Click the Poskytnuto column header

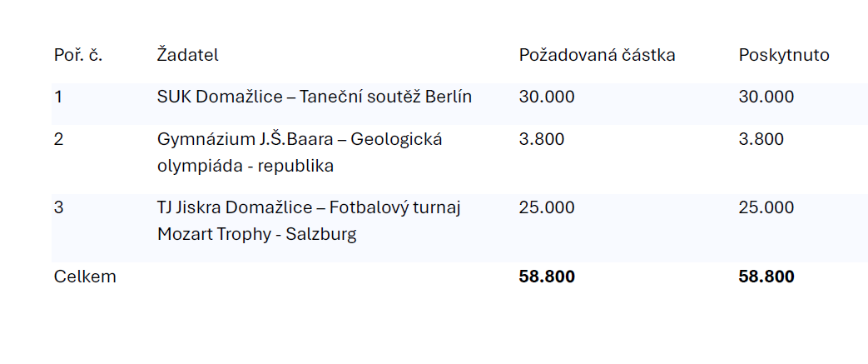click(x=784, y=56)
